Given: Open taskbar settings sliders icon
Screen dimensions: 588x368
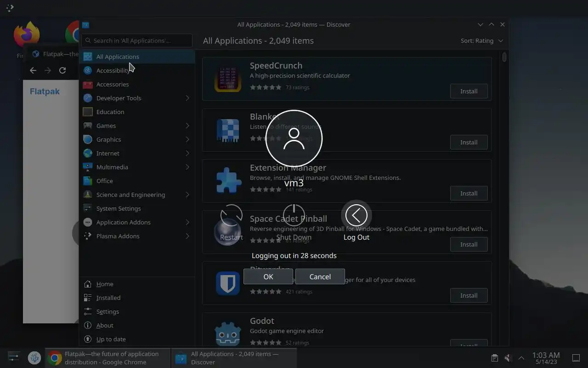Looking at the screenshot, I should (14, 357).
